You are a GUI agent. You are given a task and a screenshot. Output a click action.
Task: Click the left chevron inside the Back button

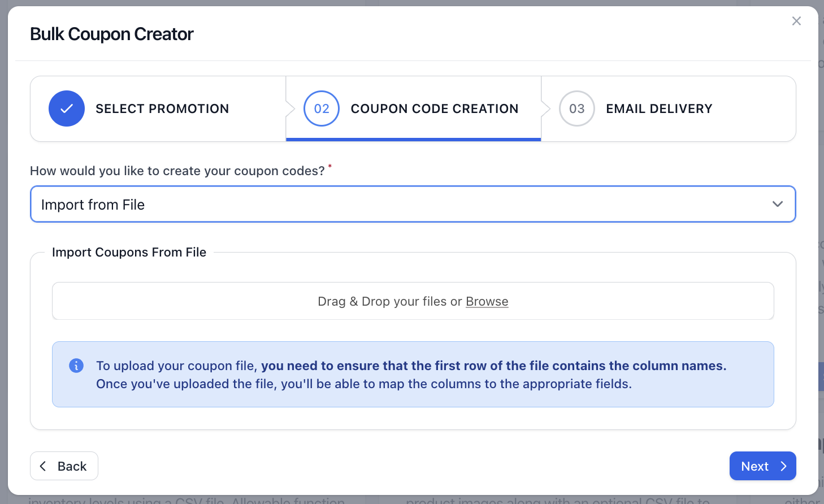[x=43, y=466]
